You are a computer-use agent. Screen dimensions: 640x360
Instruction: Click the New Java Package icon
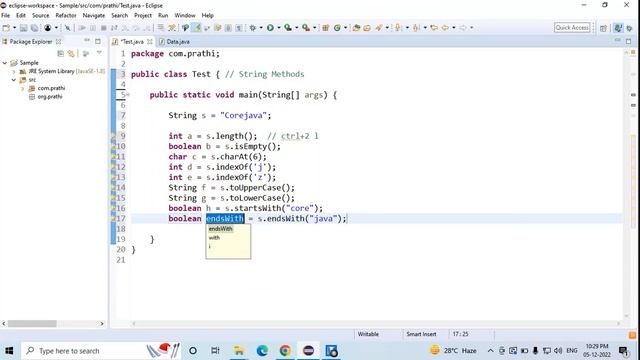pyautogui.click(x=325, y=28)
